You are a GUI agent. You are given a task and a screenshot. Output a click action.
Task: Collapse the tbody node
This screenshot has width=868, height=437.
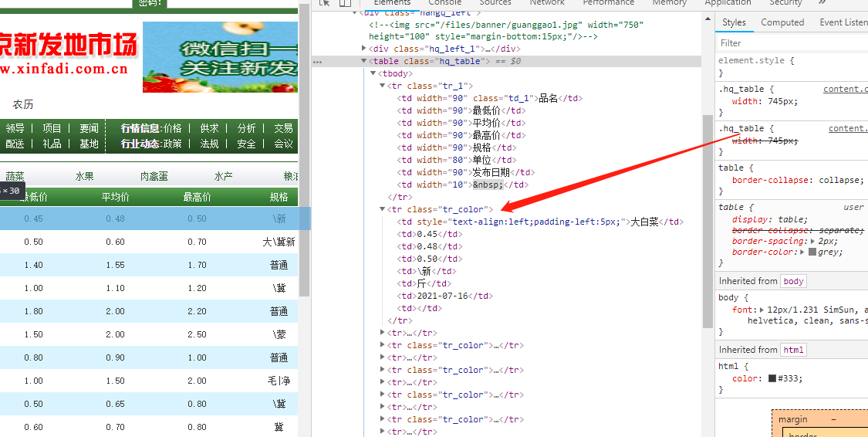coord(373,73)
